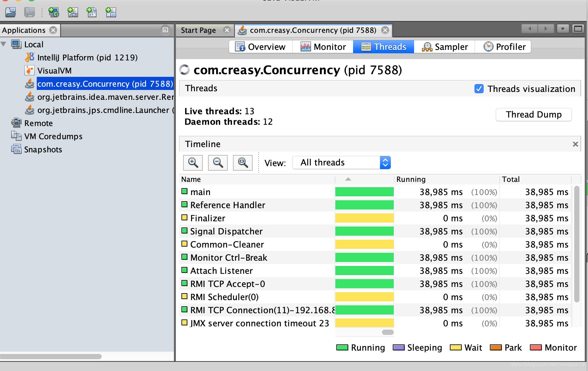Open the editor tabs list dropdown arrow

562,29
